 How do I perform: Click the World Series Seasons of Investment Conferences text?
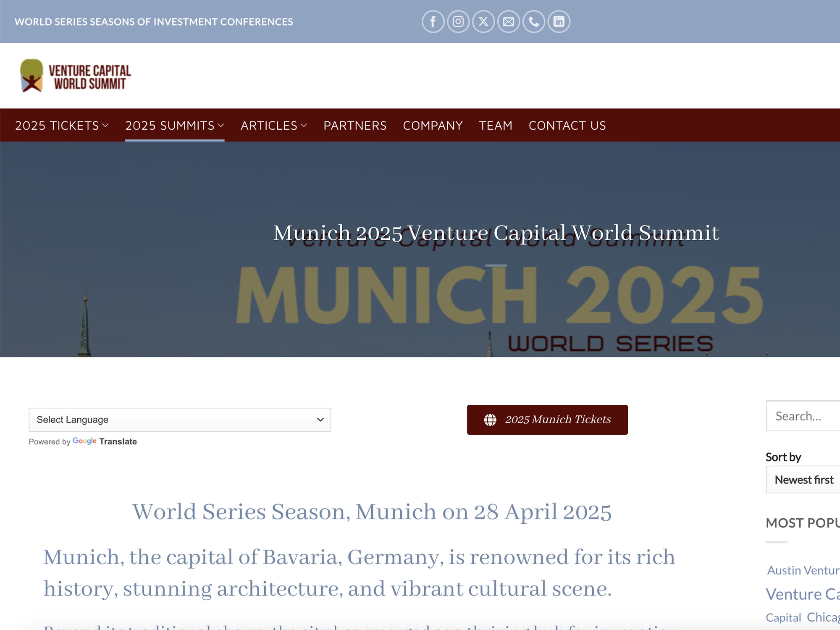coord(154,22)
